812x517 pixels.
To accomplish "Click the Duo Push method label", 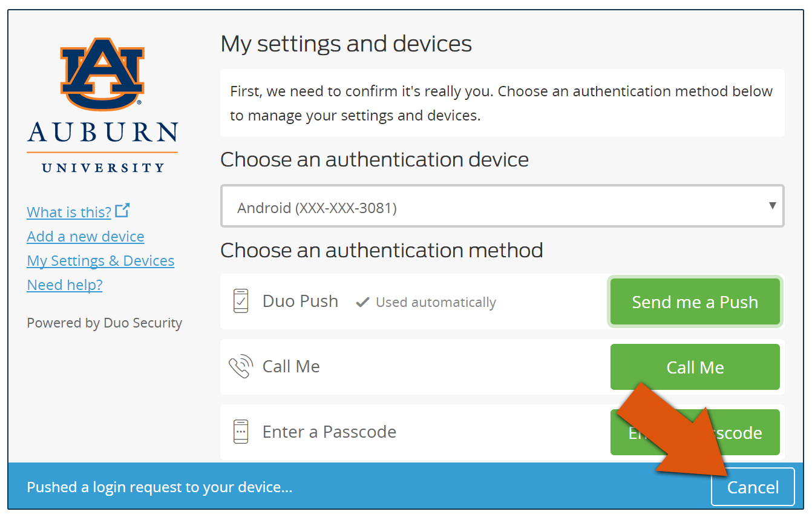I will (x=300, y=301).
